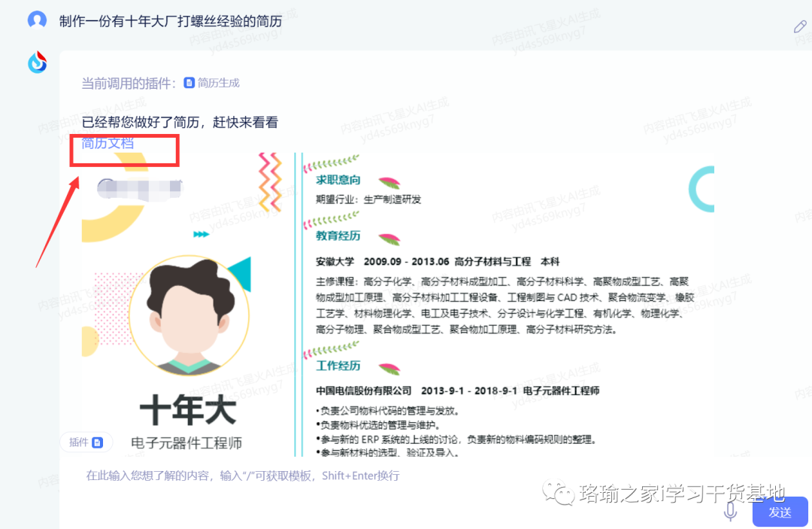812x529 pixels.
Task: Click the 电子元器件工程师 job title text
Action: (x=186, y=443)
